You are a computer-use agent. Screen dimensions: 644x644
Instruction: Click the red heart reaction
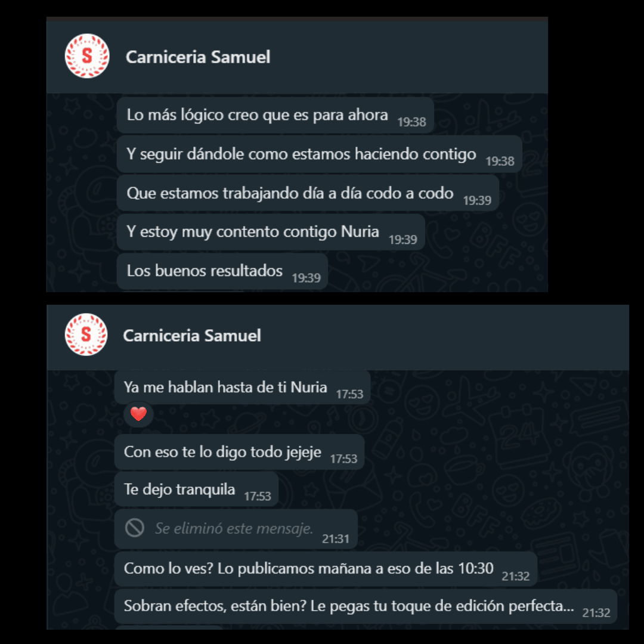pos(138,414)
